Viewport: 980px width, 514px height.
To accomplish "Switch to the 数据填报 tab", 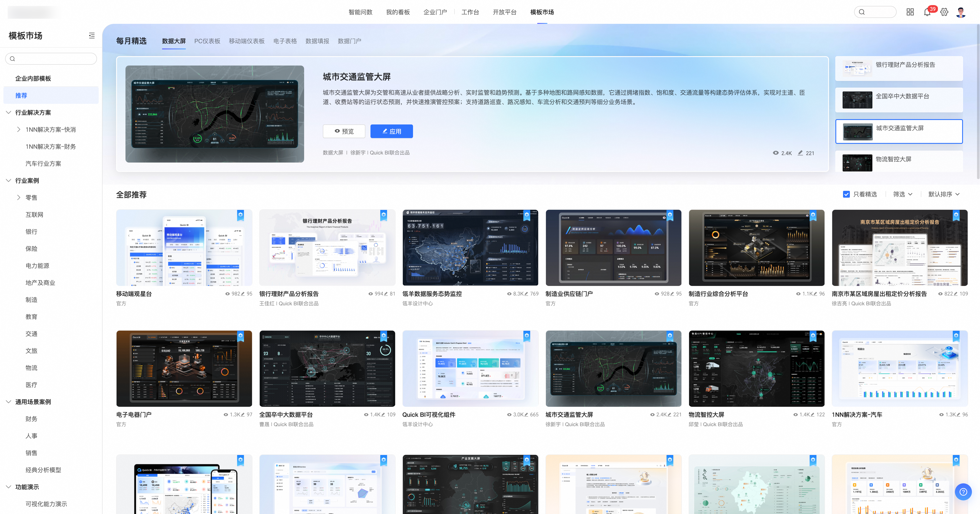I will click(317, 41).
